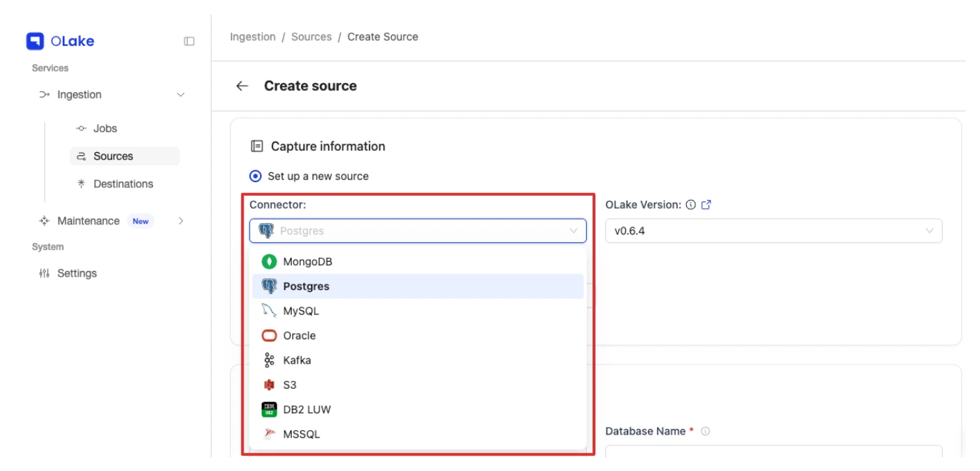Viewport: 980px width, 471px height.
Task: Pick Kafka connector option
Action: click(418, 360)
